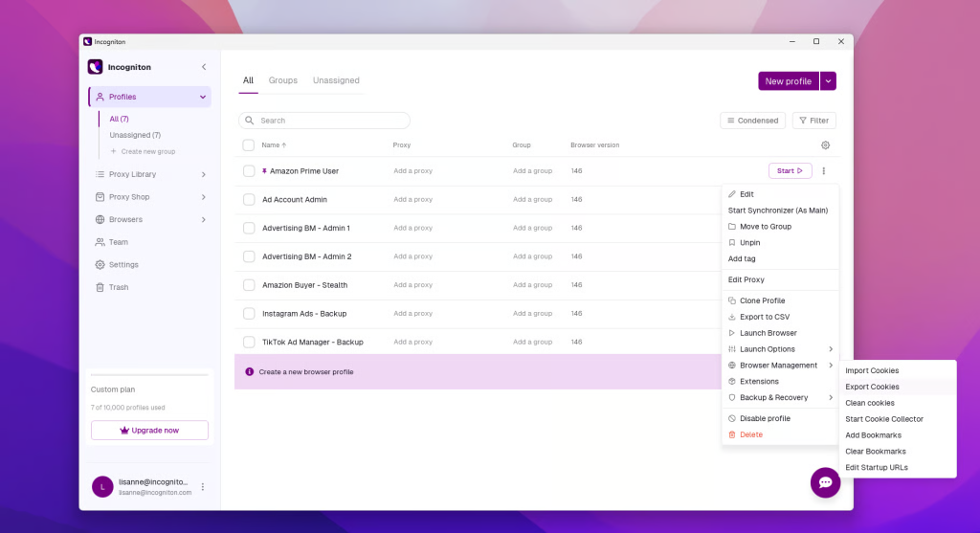
Task: Check the Advertising BM - Admin 1 checkbox
Action: (x=249, y=228)
